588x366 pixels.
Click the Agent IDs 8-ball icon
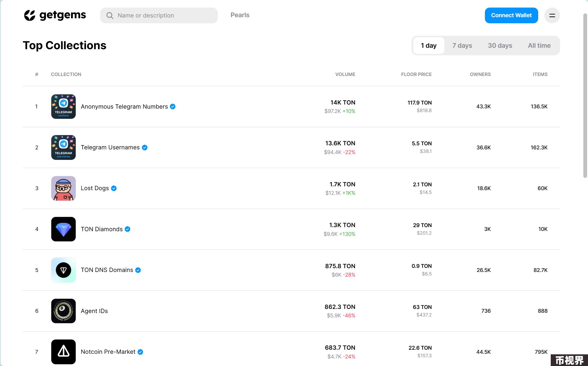click(x=63, y=311)
